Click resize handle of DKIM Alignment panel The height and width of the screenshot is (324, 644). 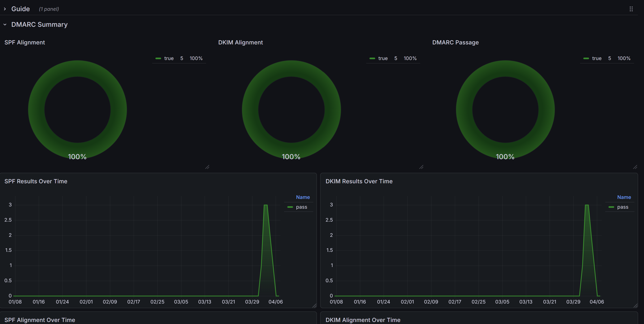pyautogui.click(x=421, y=167)
